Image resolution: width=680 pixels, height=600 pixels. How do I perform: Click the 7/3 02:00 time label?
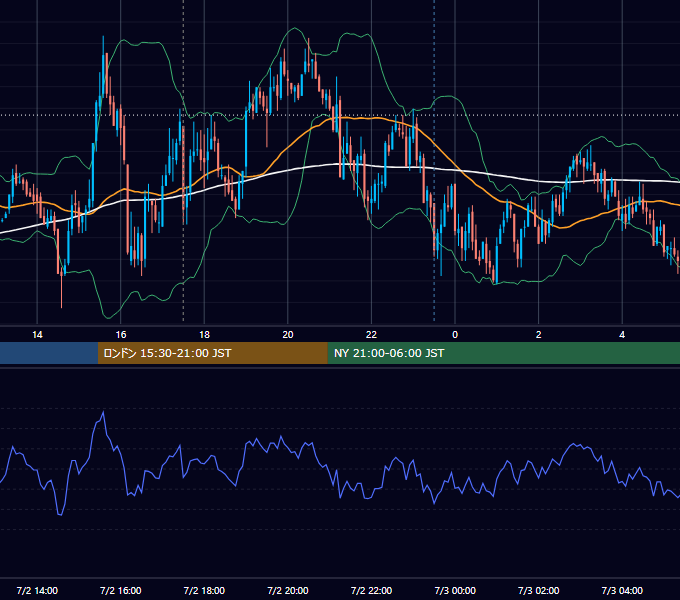tap(539, 590)
